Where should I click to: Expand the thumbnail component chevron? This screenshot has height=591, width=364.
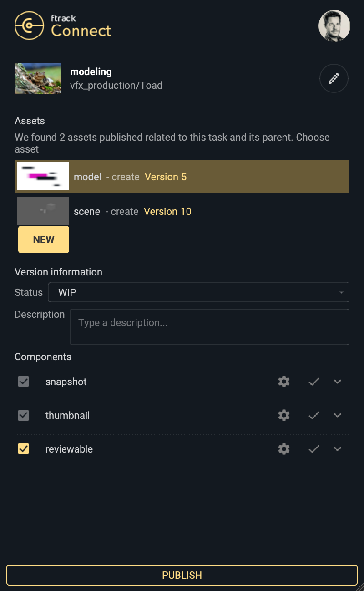point(338,415)
